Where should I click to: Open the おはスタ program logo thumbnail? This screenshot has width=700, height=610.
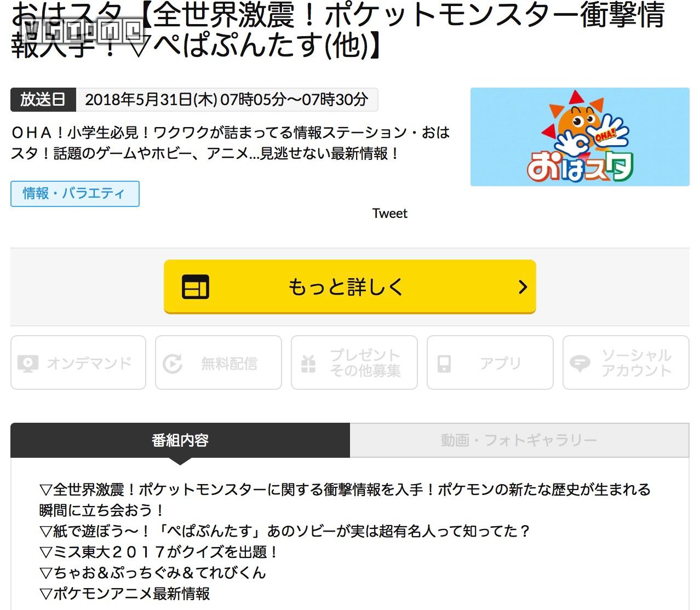coord(580,137)
